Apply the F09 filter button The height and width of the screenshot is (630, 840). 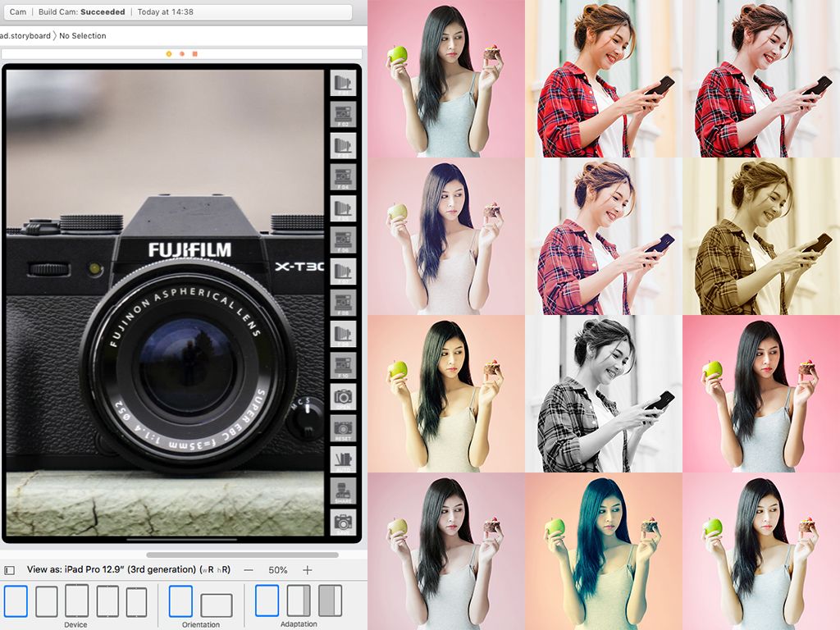(343, 335)
